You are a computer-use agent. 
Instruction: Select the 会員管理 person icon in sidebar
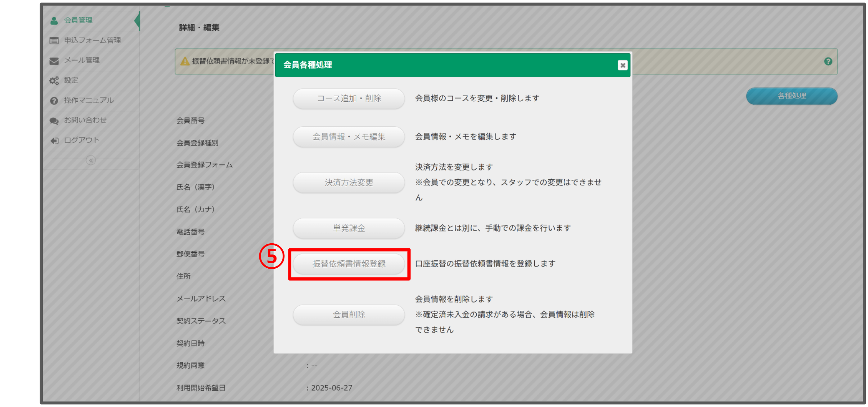[x=54, y=20]
